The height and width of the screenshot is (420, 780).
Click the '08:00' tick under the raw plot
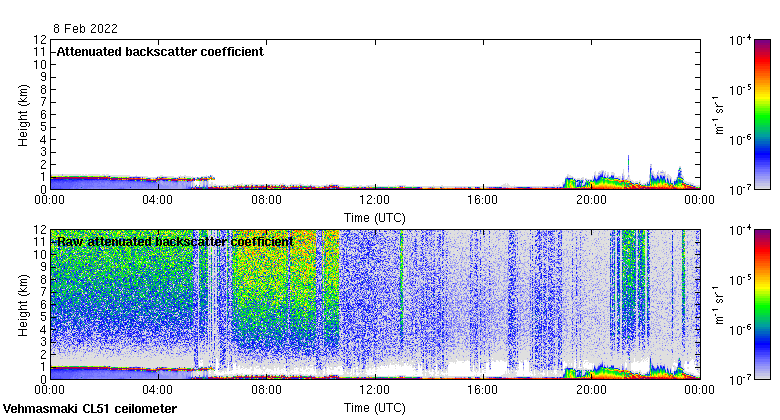(266, 390)
